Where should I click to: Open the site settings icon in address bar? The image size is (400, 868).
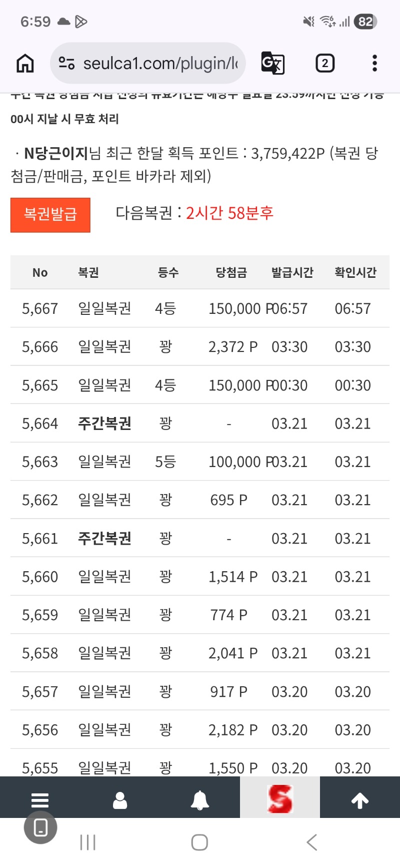click(66, 64)
